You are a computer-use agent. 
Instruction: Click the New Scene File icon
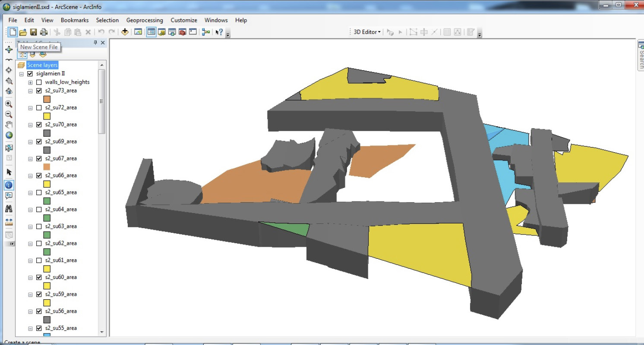(13, 32)
